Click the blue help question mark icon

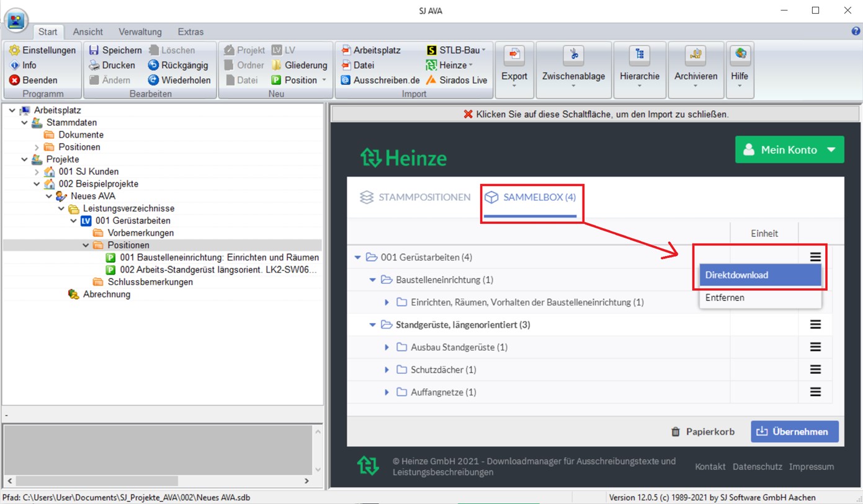click(x=856, y=31)
